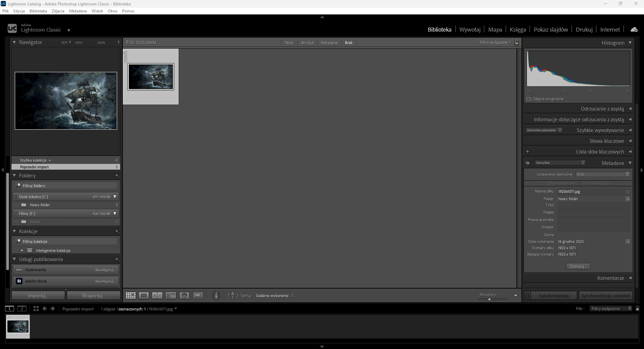Add a new folder with Foldery plus icon
This screenshot has height=349, width=644.
pyautogui.click(x=117, y=175)
